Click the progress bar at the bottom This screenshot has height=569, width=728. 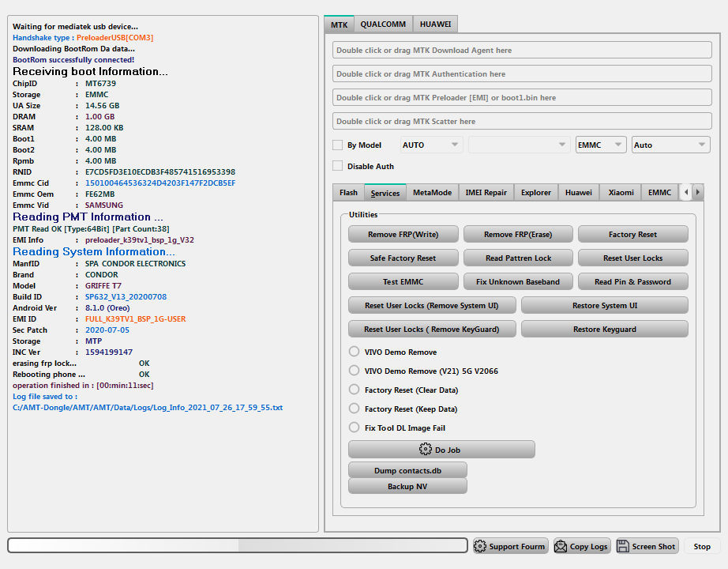point(238,545)
